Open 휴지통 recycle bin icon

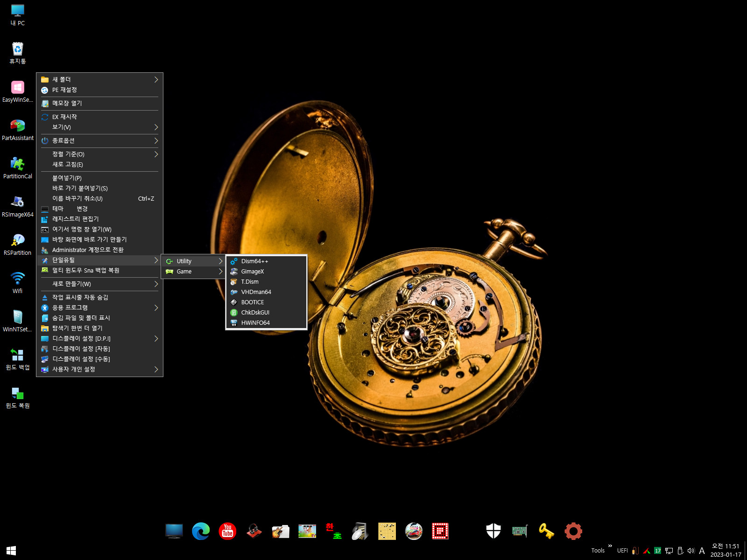click(18, 53)
